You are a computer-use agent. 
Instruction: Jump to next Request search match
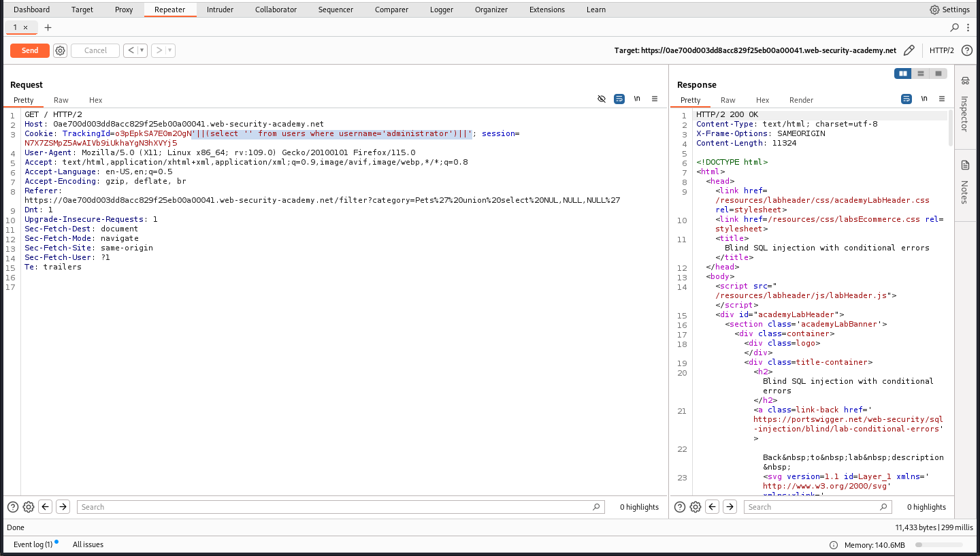(63, 507)
